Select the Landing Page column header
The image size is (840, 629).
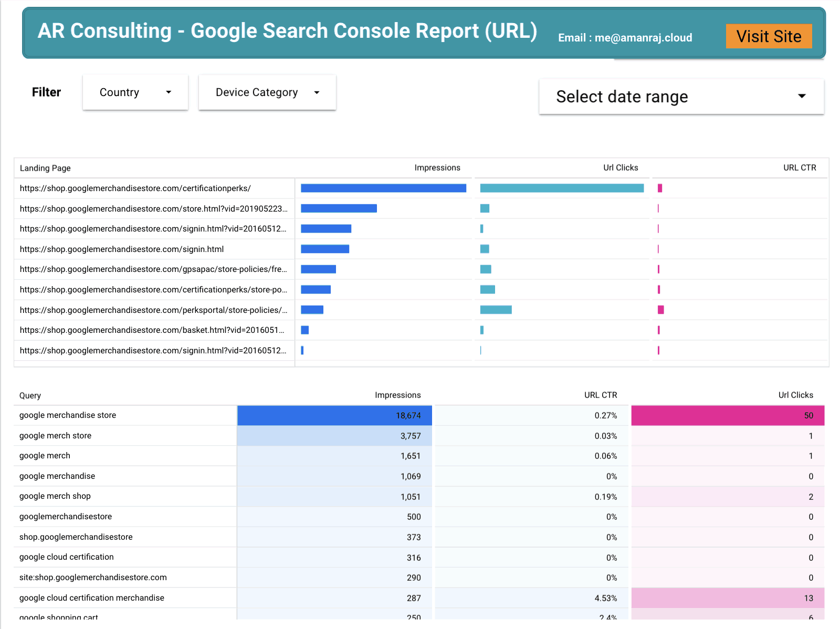[x=45, y=167]
